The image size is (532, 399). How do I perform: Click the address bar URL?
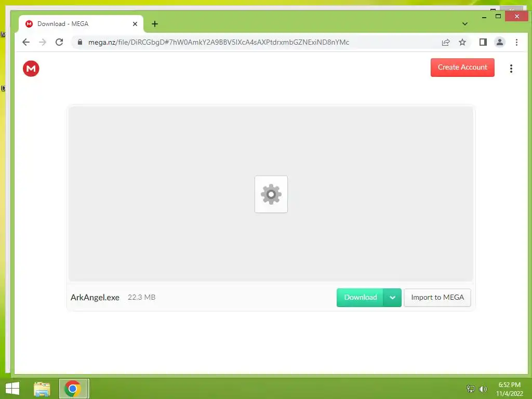(219, 42)
